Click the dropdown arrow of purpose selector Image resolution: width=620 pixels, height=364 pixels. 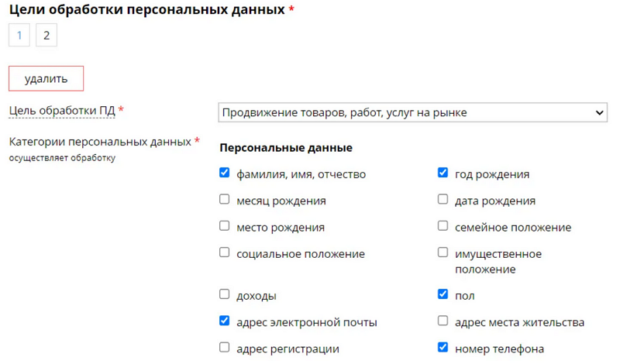coord(599,113)
